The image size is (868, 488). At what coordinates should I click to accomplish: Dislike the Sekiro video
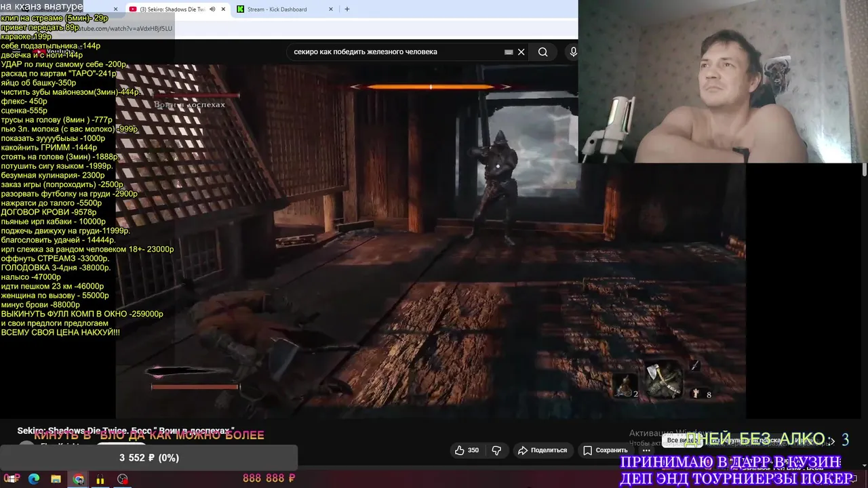pyautogui.click(x=496, y=450)
